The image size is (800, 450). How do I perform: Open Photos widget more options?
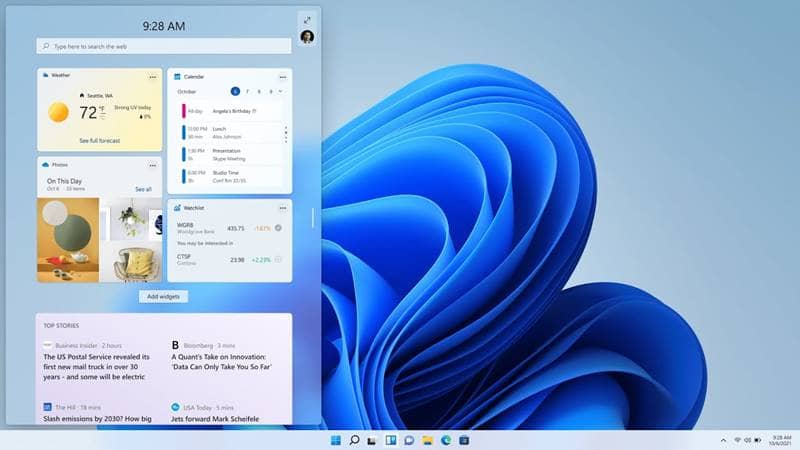coord(153,165)
